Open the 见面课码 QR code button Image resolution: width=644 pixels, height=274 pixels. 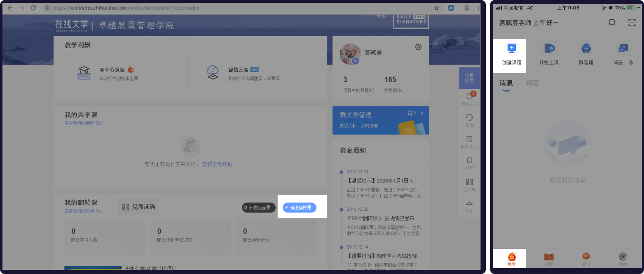tap(138, 207)
